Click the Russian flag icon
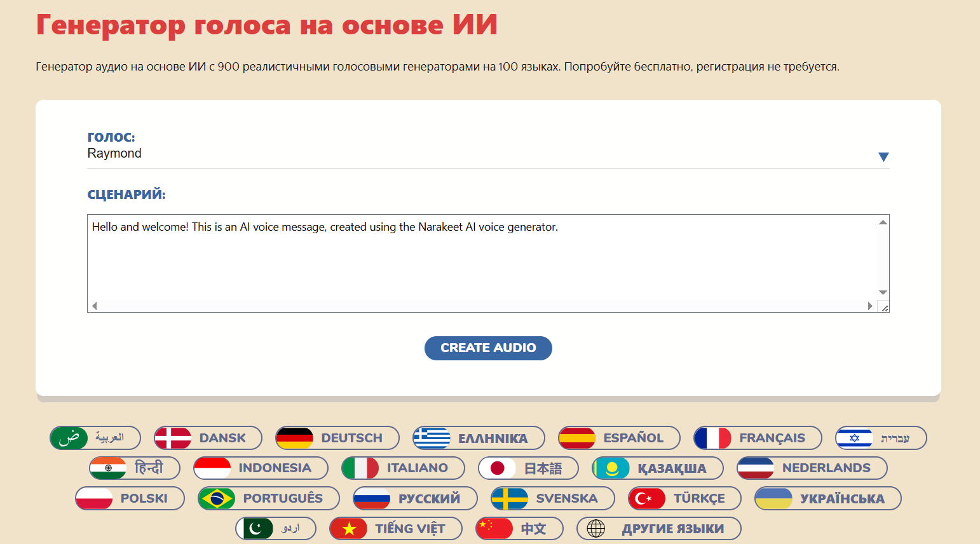Screen dimensions: 980x544 pos(372,498)
